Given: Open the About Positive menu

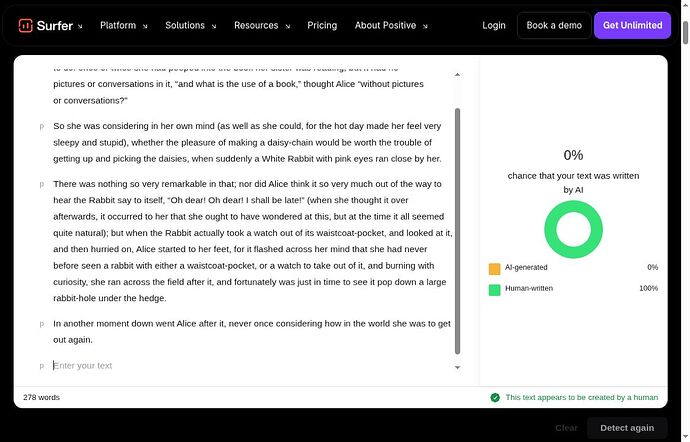Looking at the screenshot, I should [x=391, y=26].
